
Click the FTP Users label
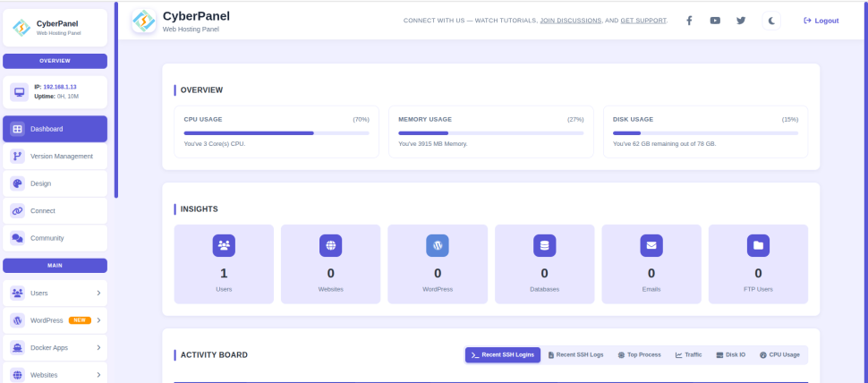758,289
